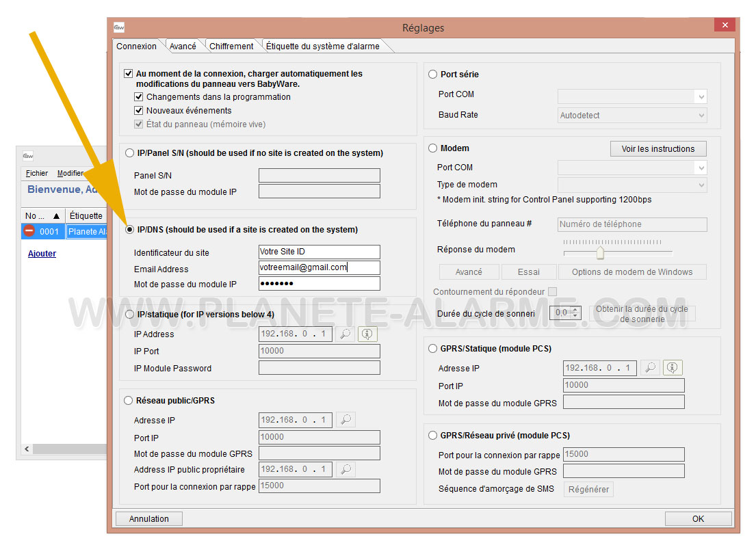Click the IP/statique IP Port field
The image size is (756, 543).
320,351
